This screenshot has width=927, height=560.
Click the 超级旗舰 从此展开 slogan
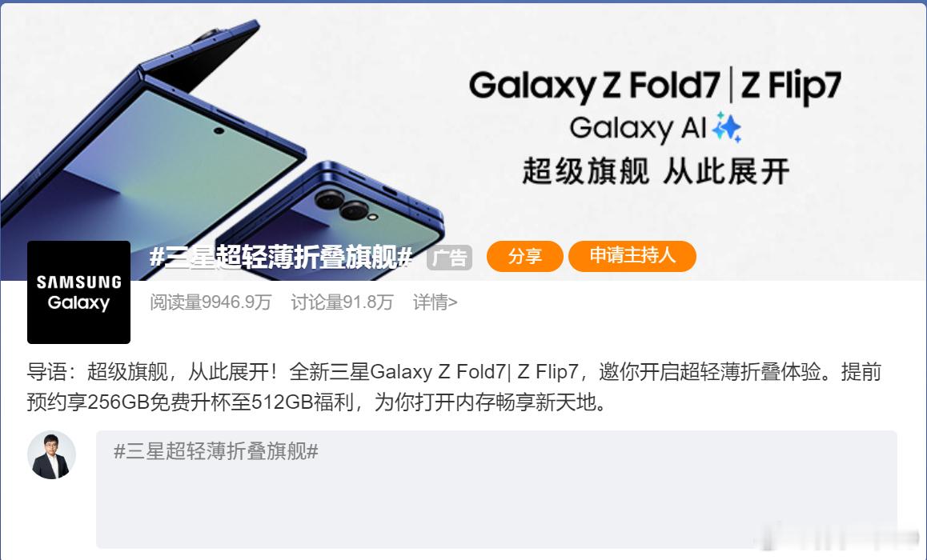[656, 171]
